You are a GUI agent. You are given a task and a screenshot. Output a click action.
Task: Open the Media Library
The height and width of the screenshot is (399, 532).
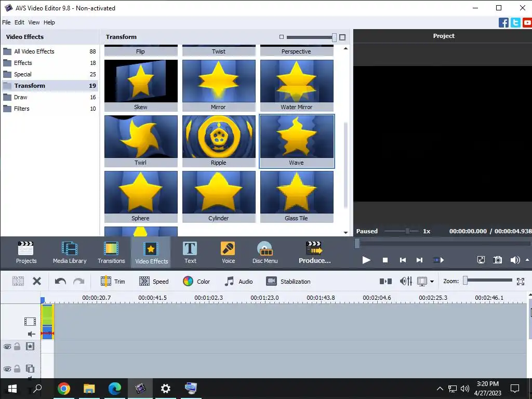[x=70, y=252]
